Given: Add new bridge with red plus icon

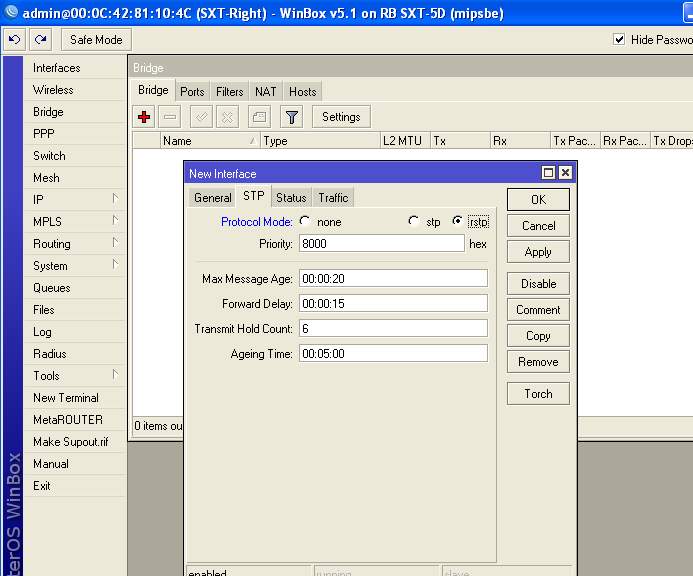Looking at the screenshot, I should point(144,117).
